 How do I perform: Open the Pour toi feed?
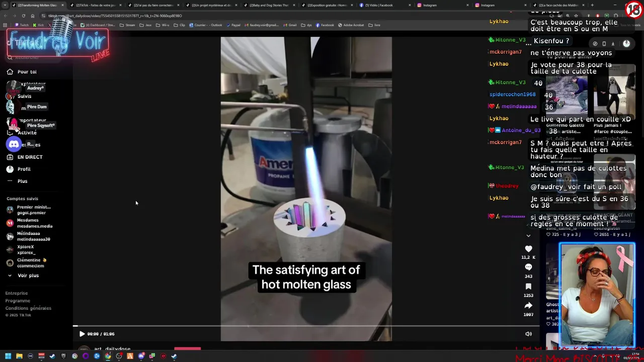[27, 72]
